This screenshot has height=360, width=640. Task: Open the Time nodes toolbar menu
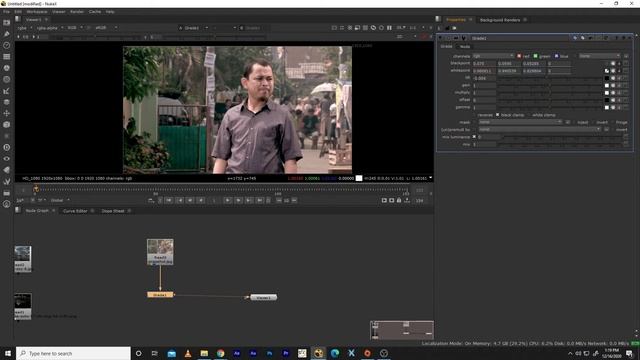click(7, 45)
